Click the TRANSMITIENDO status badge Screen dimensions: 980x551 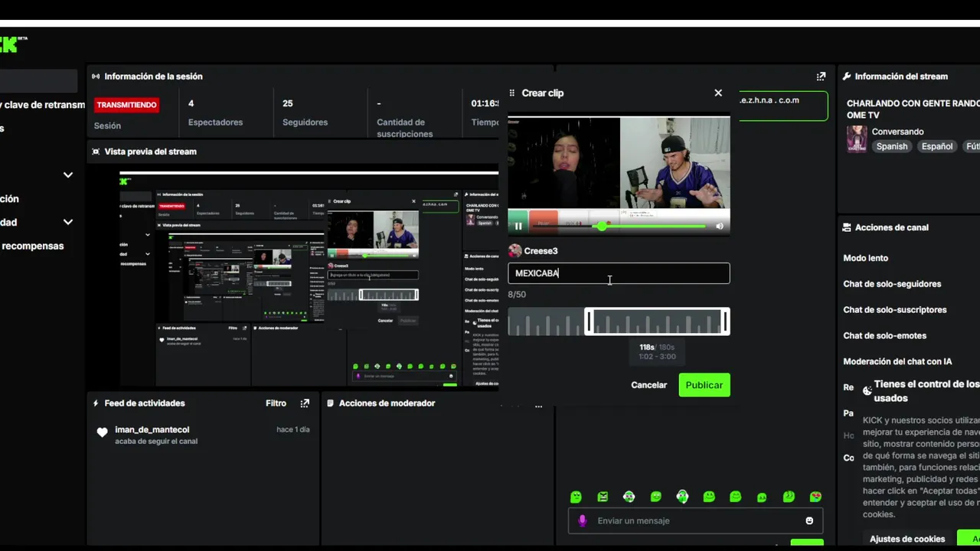[x=126, y=105]
